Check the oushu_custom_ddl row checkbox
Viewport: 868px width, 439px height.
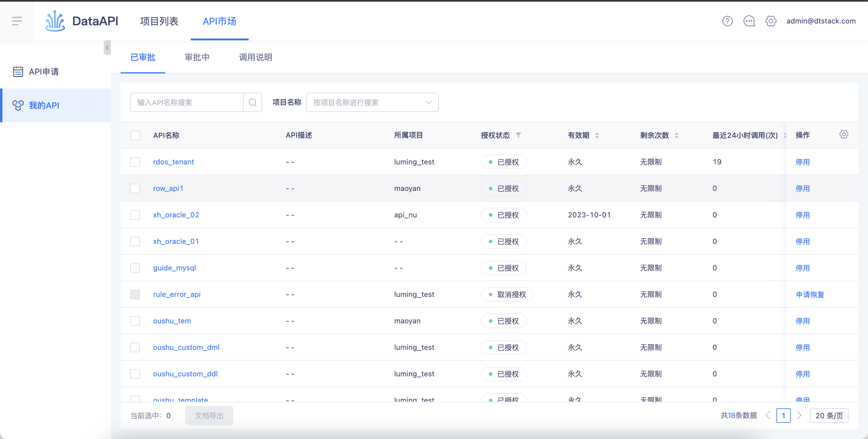pyautogui.click(x=135, y=374)
